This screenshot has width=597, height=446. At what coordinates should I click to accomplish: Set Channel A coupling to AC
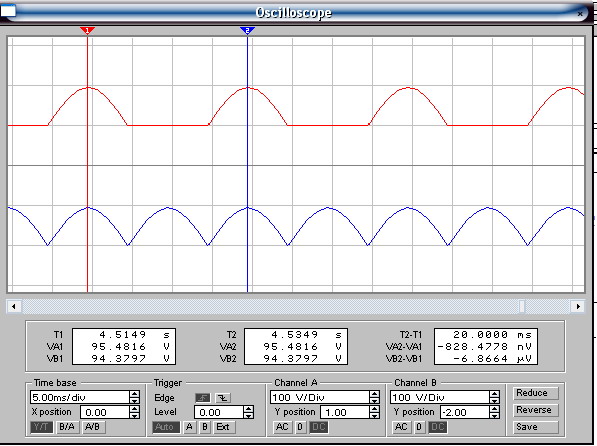pos(282,427)
